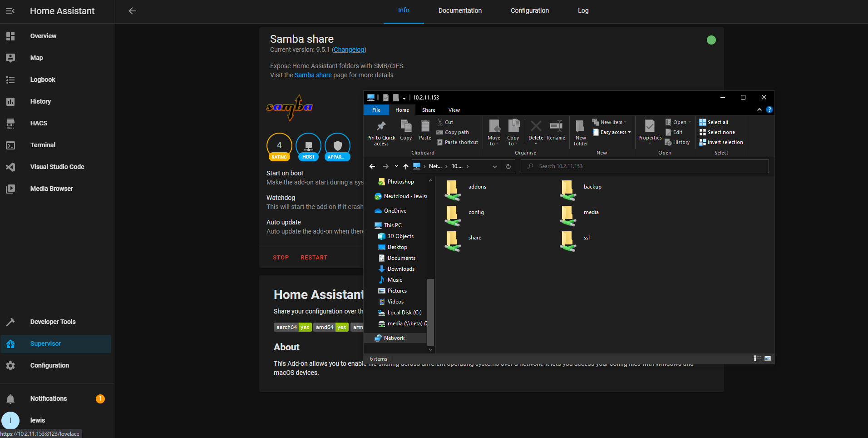Collapse the Home Assistant sidebar menu
The width and height of the screenshot is (868, 438).
[x=10, y=11]
